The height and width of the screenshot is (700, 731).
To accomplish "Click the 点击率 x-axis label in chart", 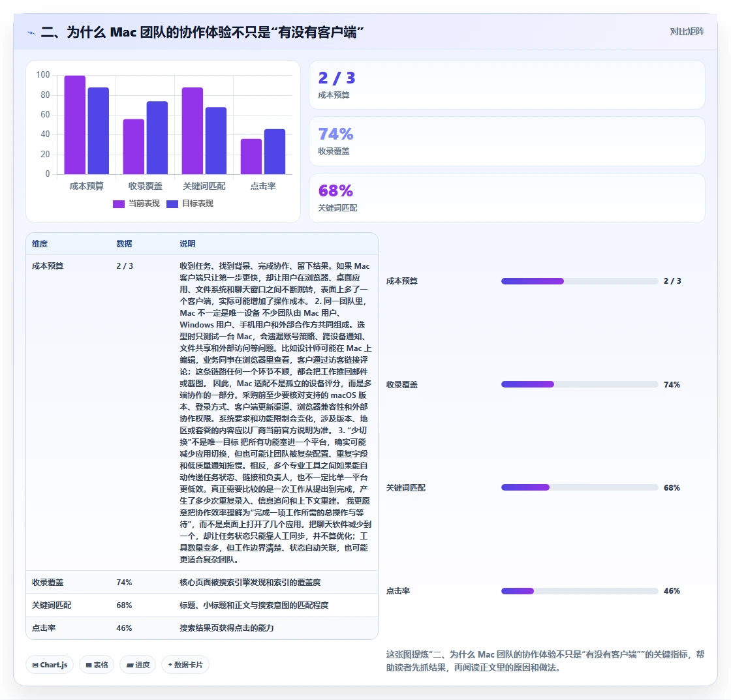I will pos(263,186).
